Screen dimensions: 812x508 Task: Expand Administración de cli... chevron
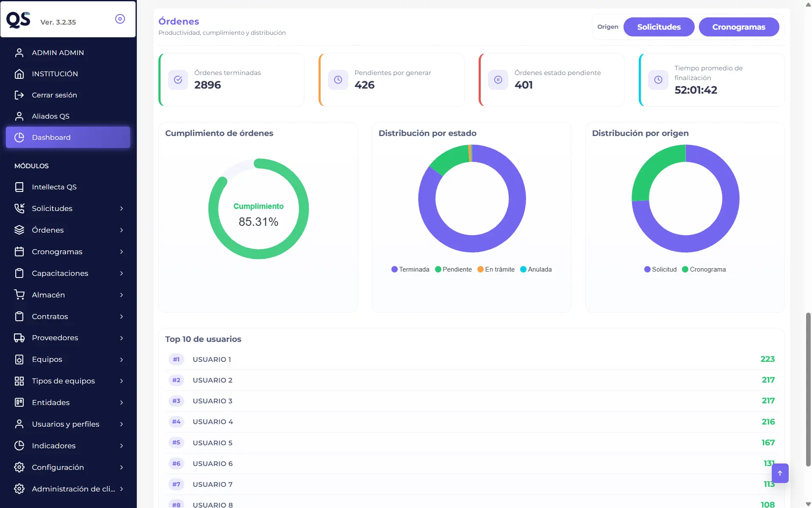click(x=122, y=489)
